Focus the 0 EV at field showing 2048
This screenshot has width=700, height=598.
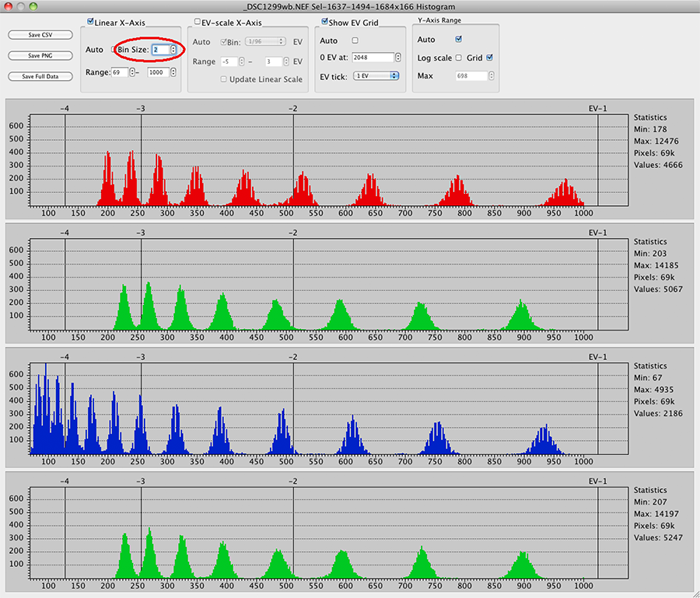click(373, 58)
